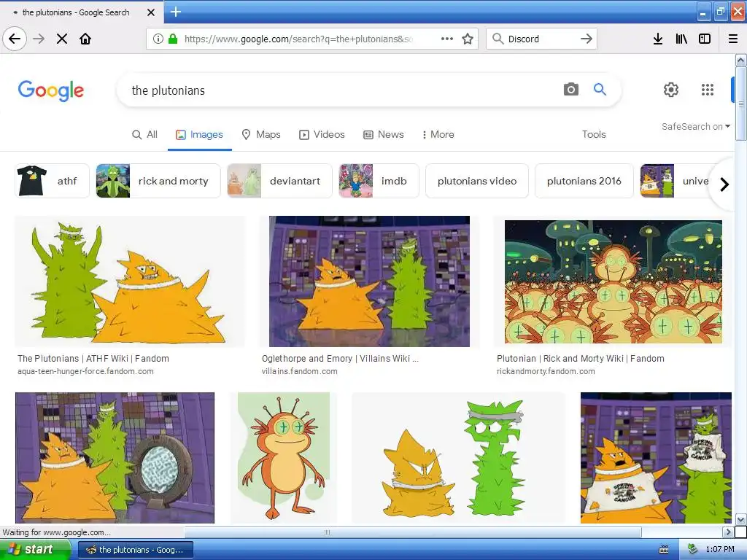This screenshot has height=560, width=747.
Task: Click the Discord browser search box
Action: click(x=541, y=39)
